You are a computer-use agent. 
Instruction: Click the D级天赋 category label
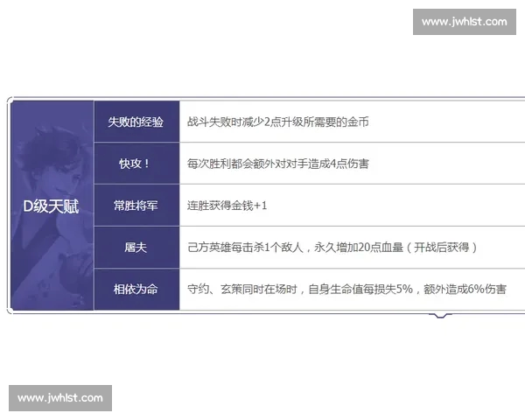[x=51, y=206]
